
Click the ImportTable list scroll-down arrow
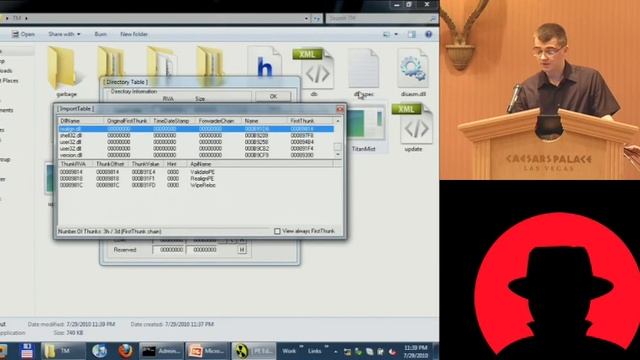pyautogui.click(x=338, y=155)
